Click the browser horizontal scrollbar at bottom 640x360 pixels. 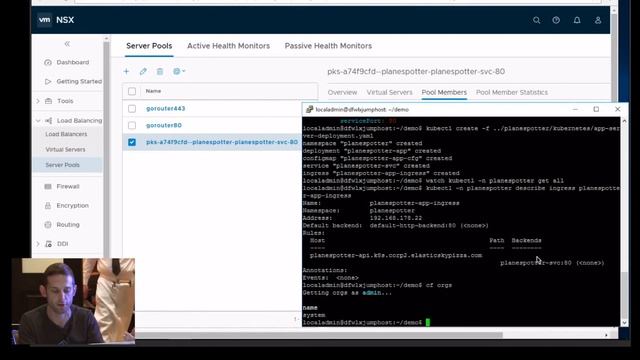[318, 335]
